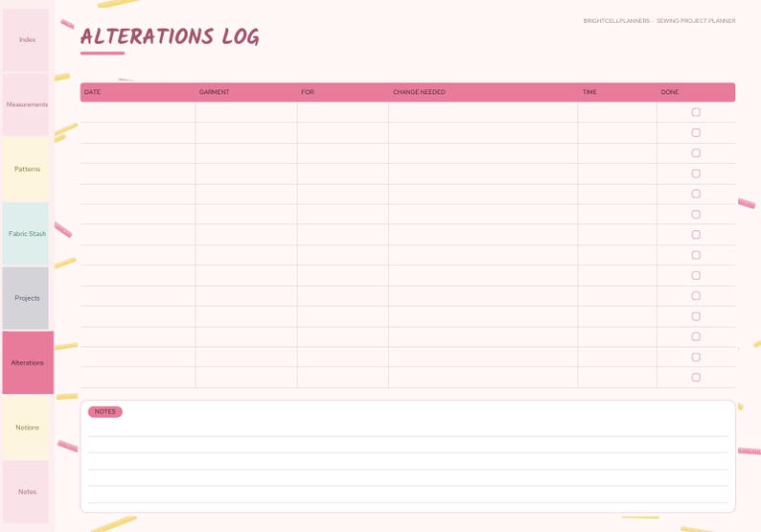The height and width of the screenshot is (532, 761).
Task: Go to the Measurements tab
Action: pyautogui.click(x=26, y=104)
